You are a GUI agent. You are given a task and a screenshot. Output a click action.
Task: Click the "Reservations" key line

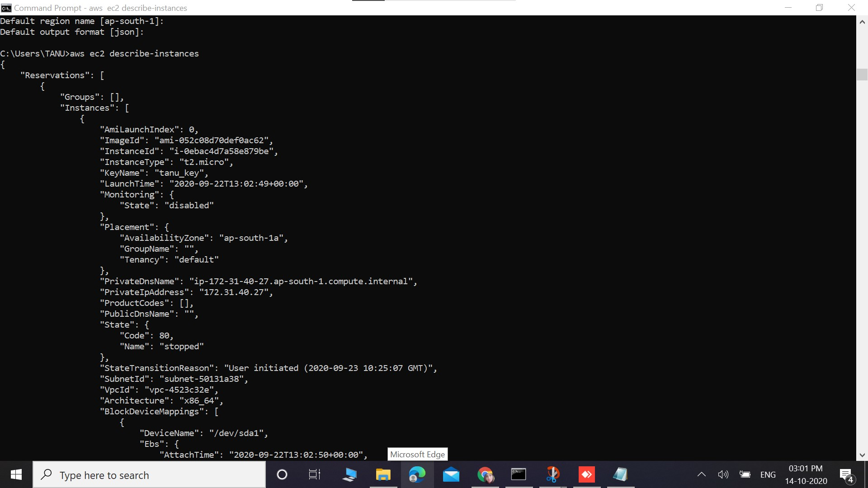pyautogui.click(x=62, y=75)
